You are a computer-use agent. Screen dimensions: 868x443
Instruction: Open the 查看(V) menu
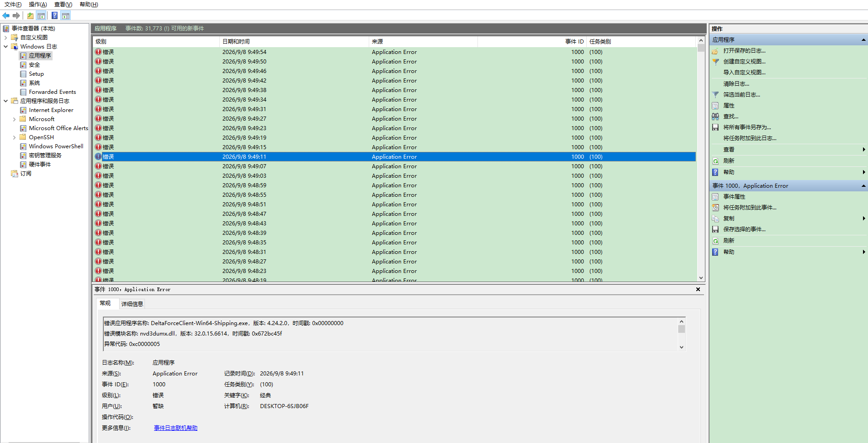click(63, 5)
